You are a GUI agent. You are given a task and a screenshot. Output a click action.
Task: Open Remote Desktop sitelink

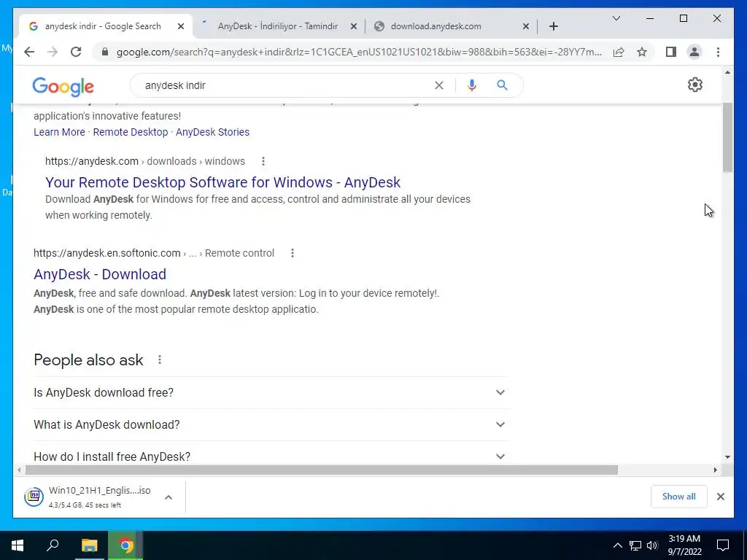(131, 132)
